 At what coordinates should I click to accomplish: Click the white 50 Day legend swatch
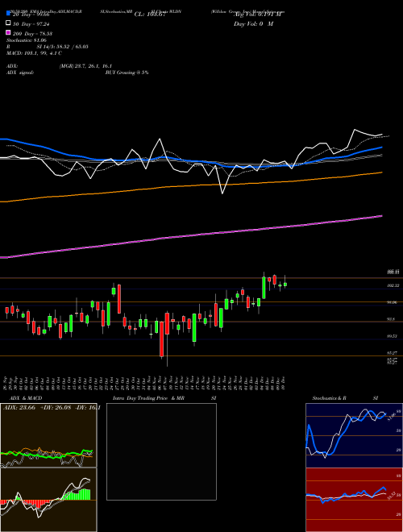pyautogui.click(x=9, y=23)
